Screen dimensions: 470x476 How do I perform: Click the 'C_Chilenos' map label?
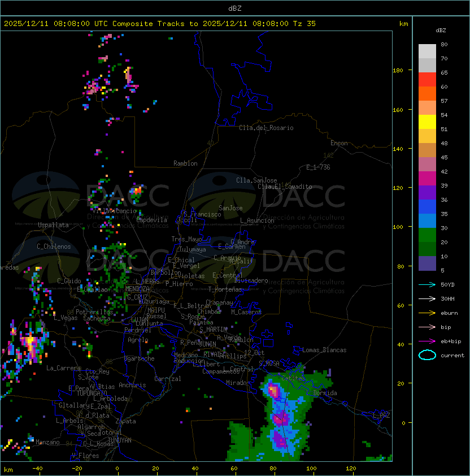pyautogui.click(x=54, y=246)
